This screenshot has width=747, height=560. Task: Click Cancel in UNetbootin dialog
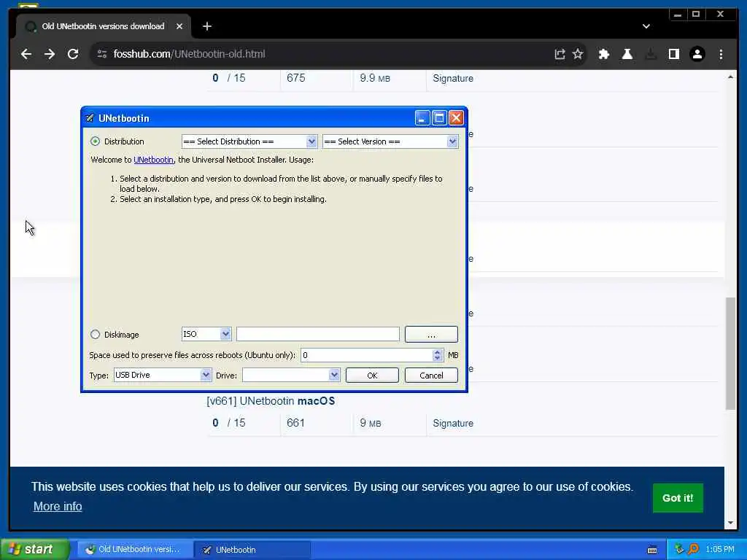431,376
